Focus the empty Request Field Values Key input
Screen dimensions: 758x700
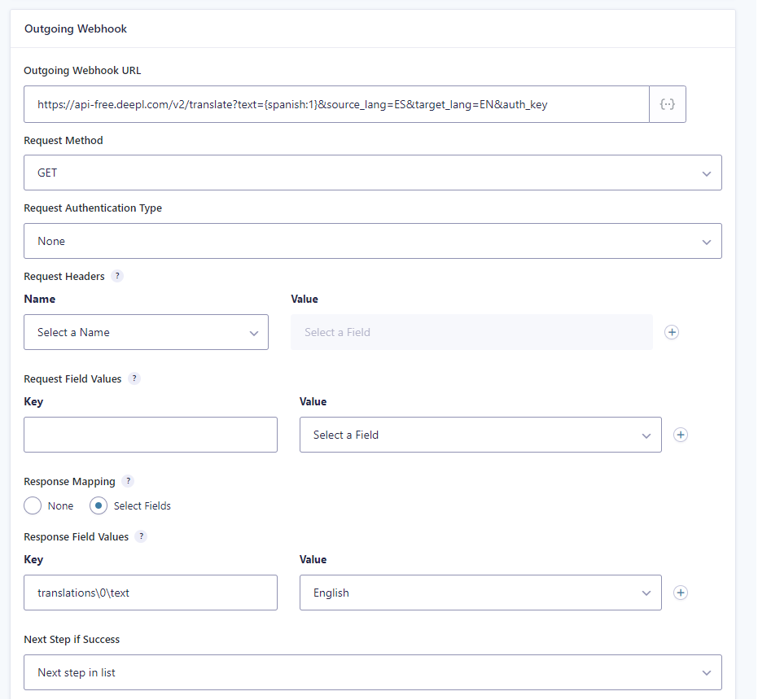click(151, 435)
